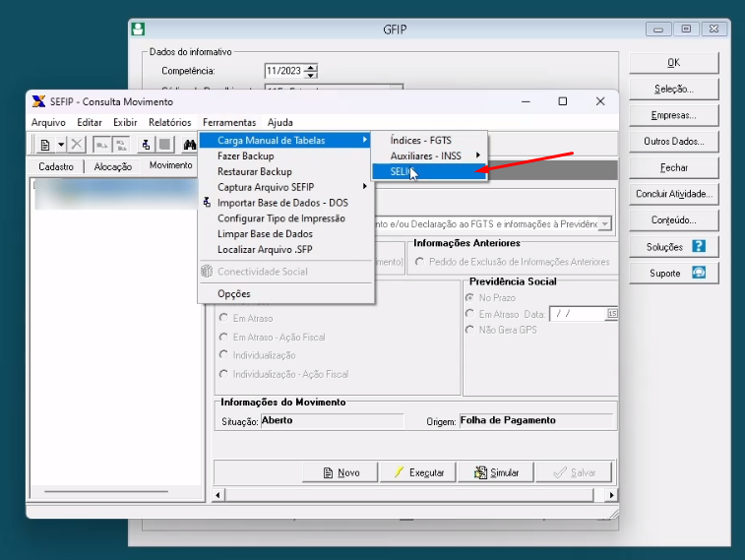Image resolution: width=745 pixels, height=560 pixels.
Task: Click the Conectividade Social globe icon
Action: click(x=207, y=272)
